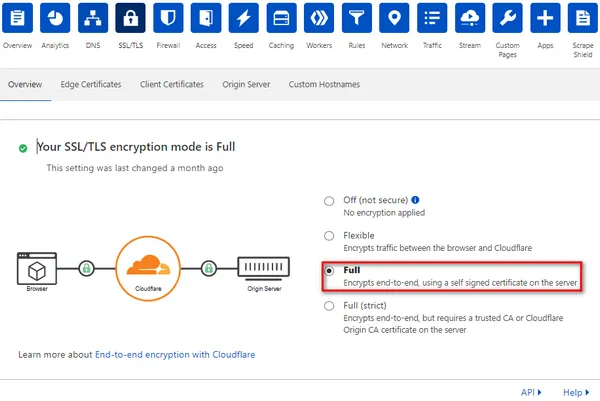Click the info icon beside Off (not secure)

pos(415,200)
